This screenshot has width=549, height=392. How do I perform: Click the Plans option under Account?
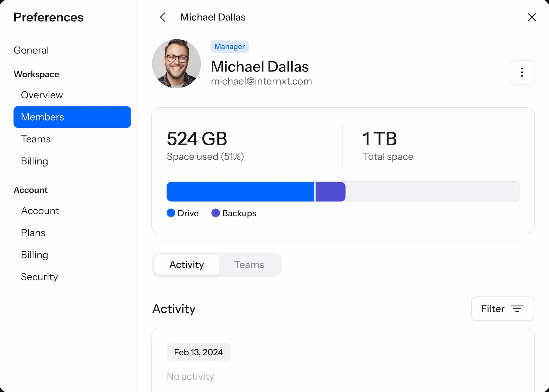coord(33,232)
